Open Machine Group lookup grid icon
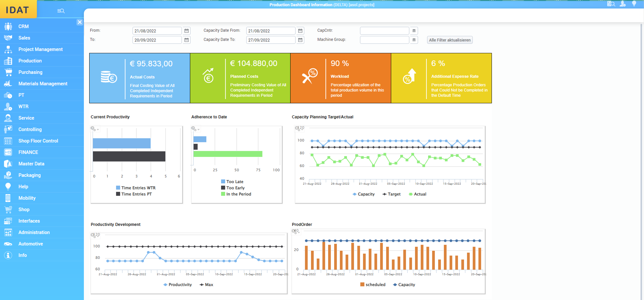The height and width of the screenshot is (300, 644). tap(414, 40)
